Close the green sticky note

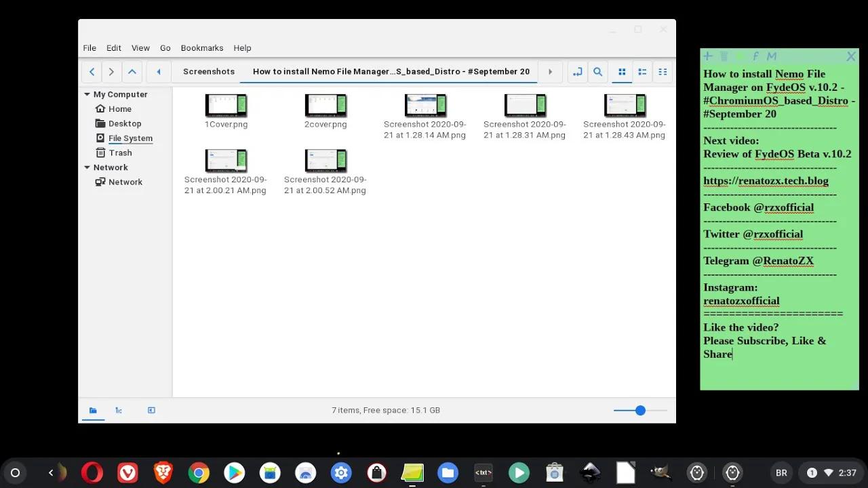point(851,56)
